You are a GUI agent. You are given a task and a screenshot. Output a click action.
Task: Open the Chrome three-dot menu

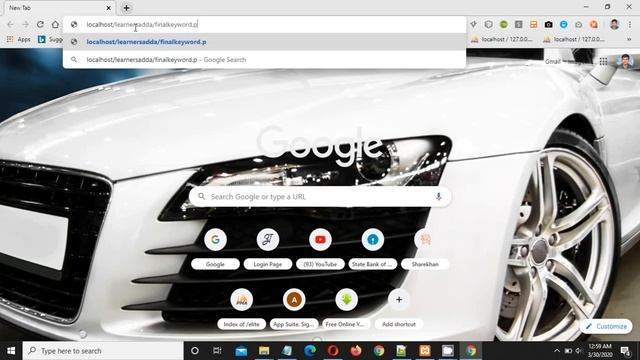point(630,24)
